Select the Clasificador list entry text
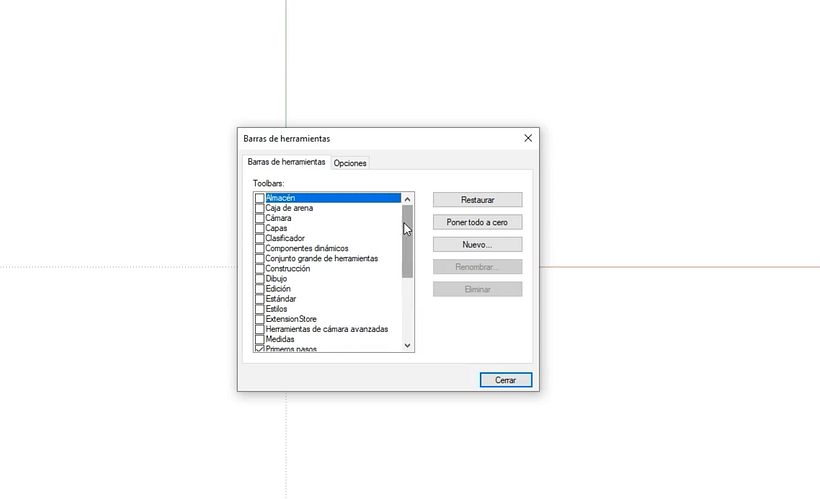820x499 pixels. point(285,238)
